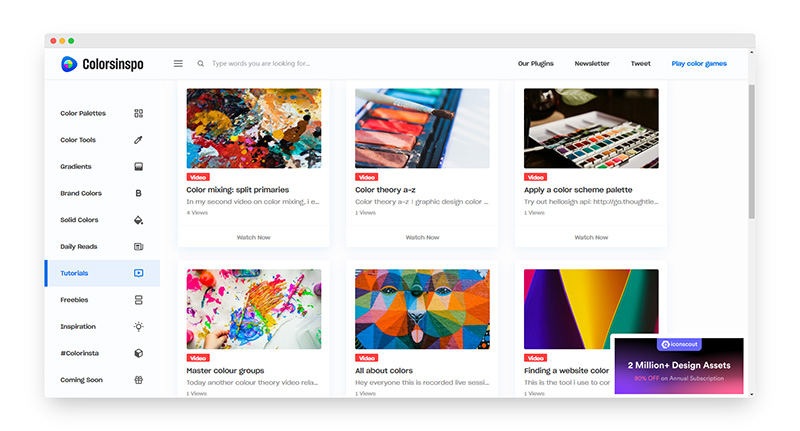Click the Inspiration lightbulb icon
The image size is (800, 431).
click(138, 326)
